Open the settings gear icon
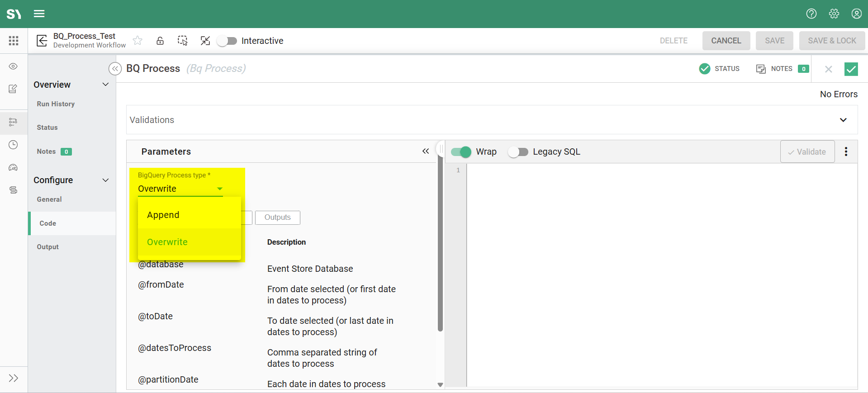The image size is (868, 393). click(834, 14)
